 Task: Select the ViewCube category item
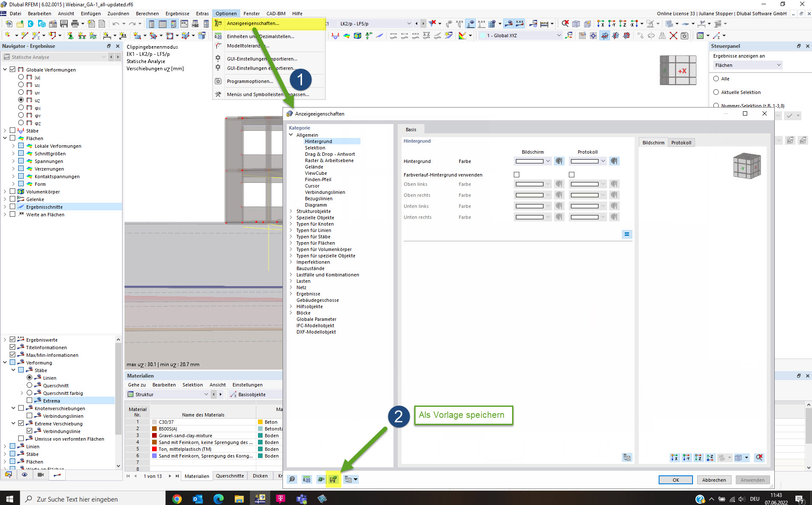coord(316,173)
